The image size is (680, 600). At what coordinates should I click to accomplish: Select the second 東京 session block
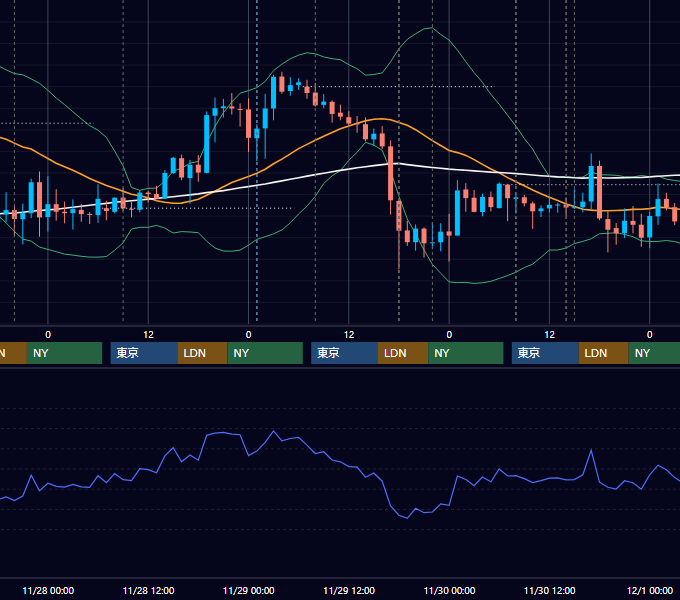tap(345, 353)
